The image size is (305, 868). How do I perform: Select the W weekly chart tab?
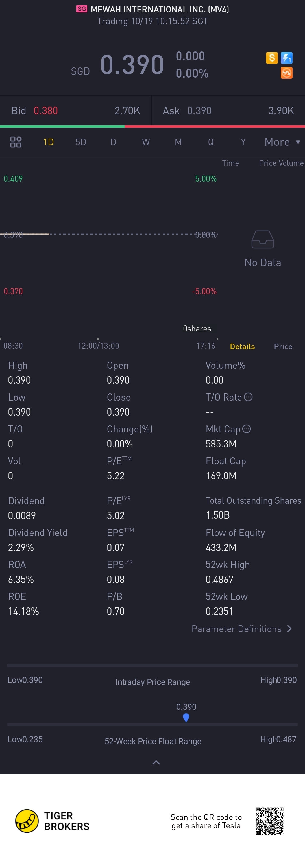coord(146,142)
